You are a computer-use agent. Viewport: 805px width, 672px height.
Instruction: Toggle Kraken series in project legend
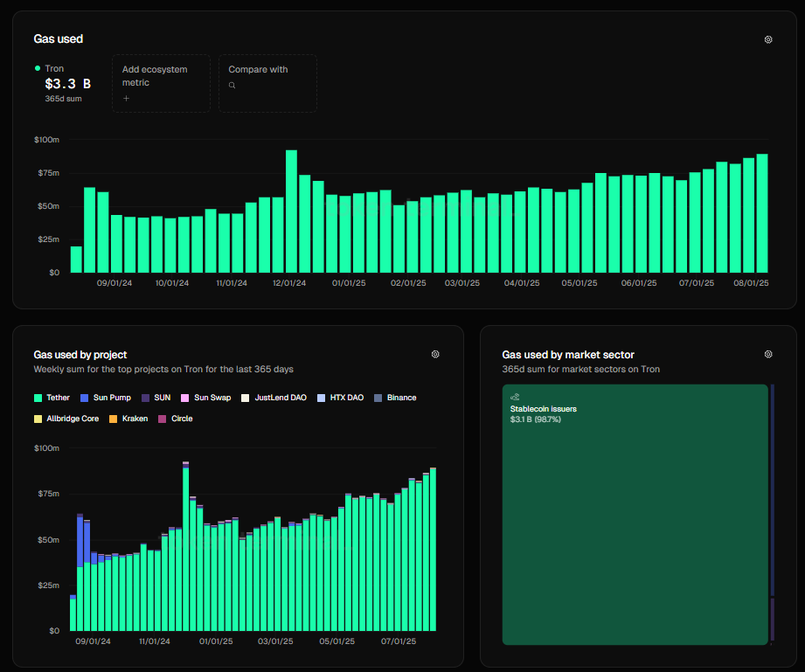pos(128,419)
